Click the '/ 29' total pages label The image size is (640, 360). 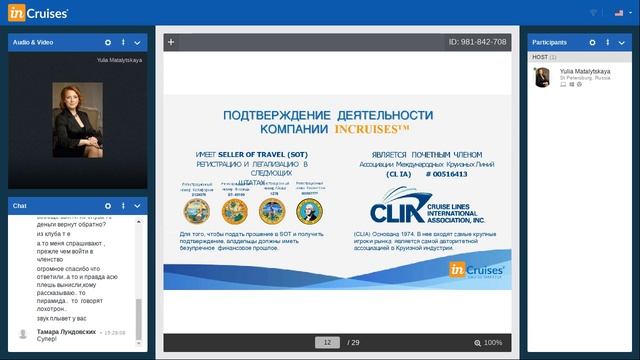[x=353, y=343]
